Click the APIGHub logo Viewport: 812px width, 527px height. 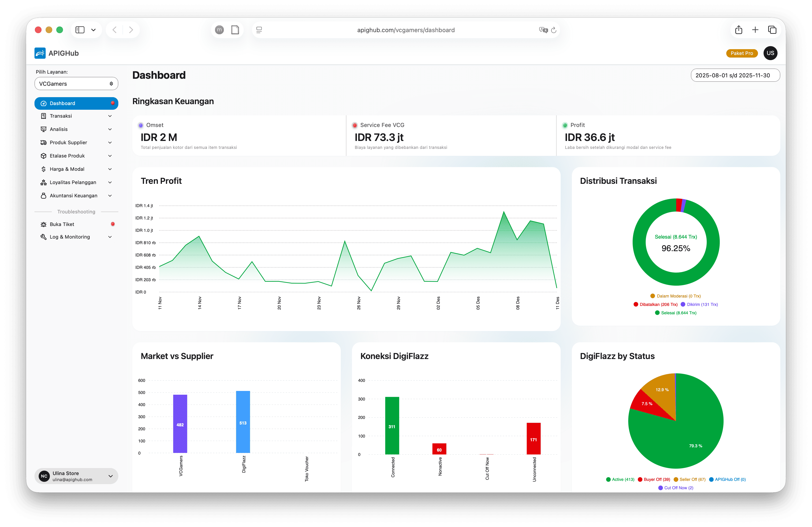[x=40, y=53]
